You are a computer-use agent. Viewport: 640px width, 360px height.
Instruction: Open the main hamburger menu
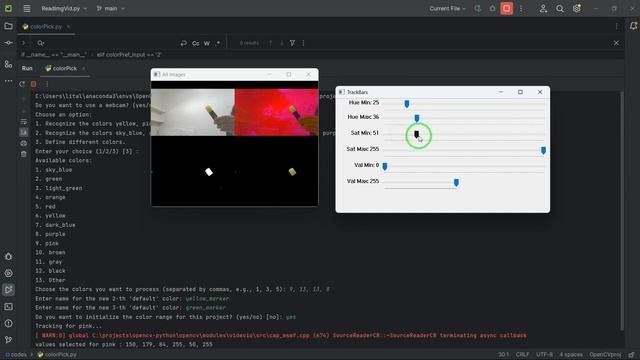point(27,8)
